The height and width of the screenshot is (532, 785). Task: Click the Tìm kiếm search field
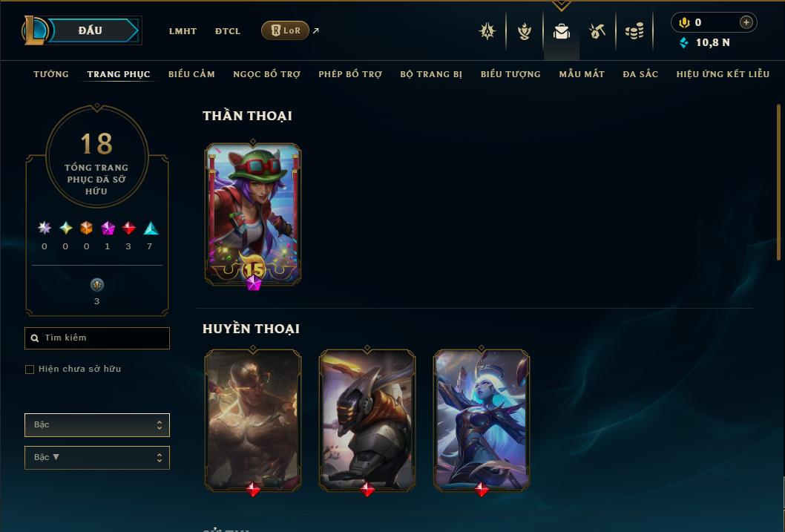[97, 338]
